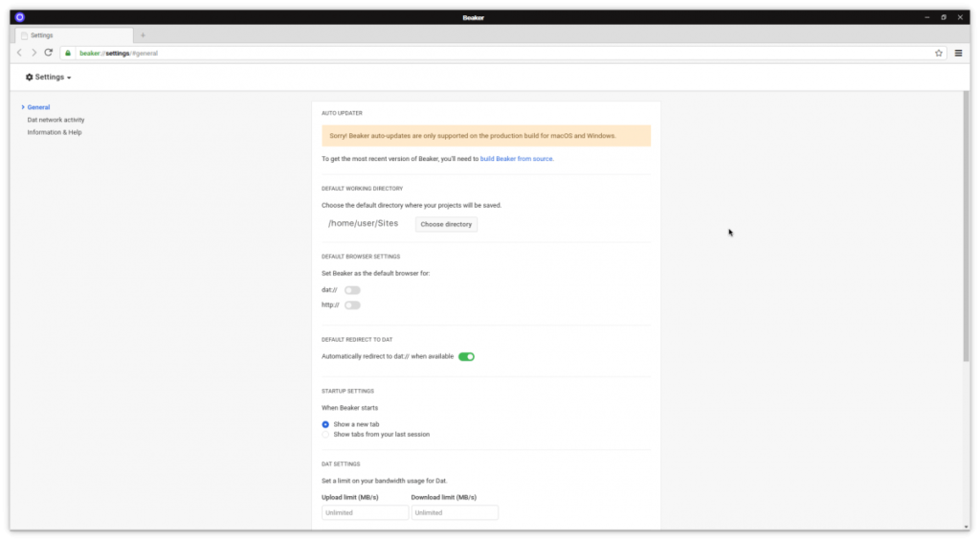
Task: Click the Upload limit input field
Action: click(365, 513)
